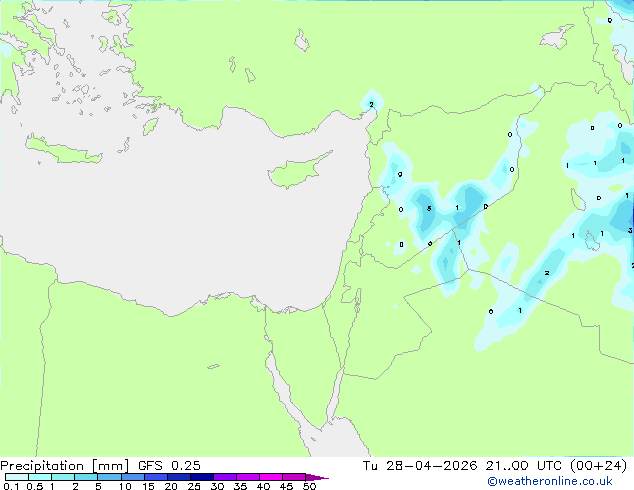Select the legend swatch between 0.5 and 1

pos(40,477)
